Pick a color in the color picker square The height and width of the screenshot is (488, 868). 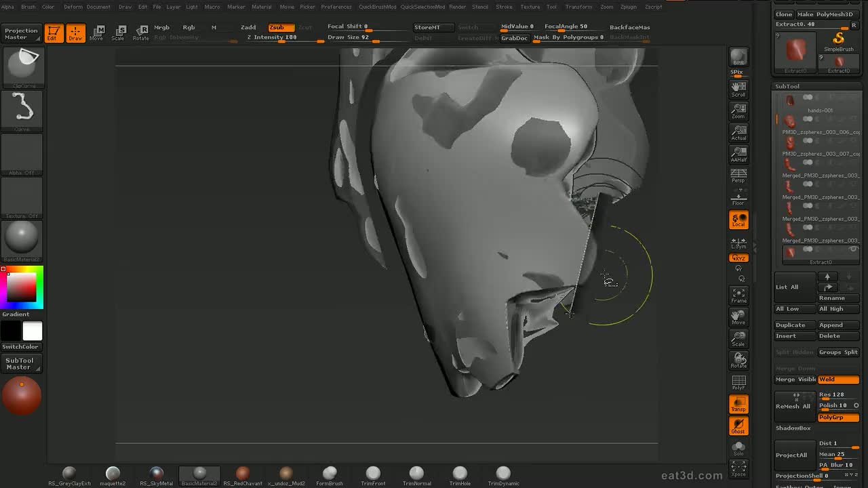coord(22,287)
